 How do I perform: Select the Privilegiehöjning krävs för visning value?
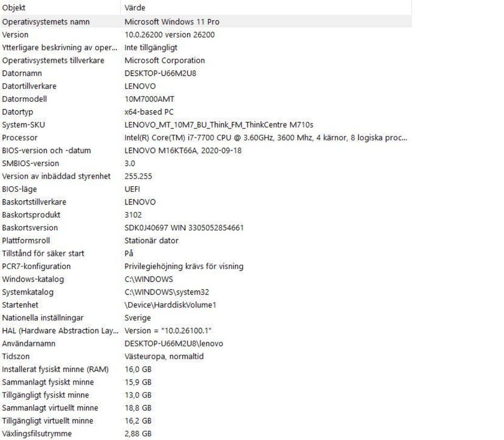(x=184, y=266)
